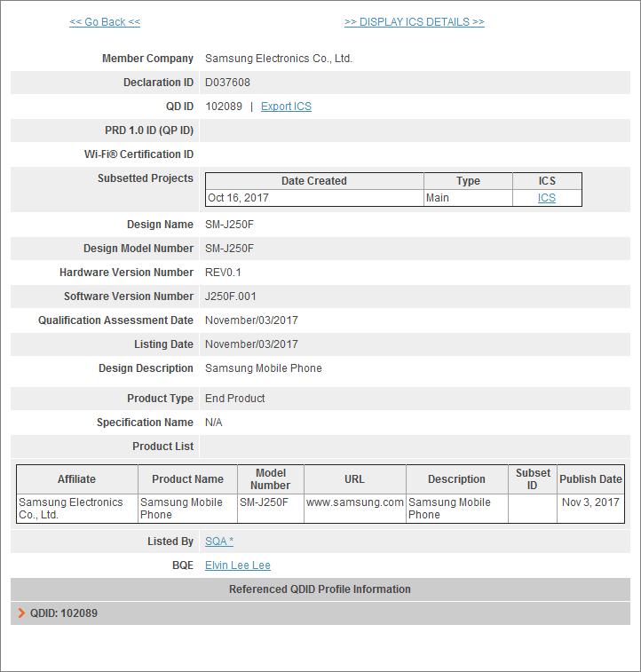
Task: Select the QDID: 102089 row text
Action: (x=63, y=613)
